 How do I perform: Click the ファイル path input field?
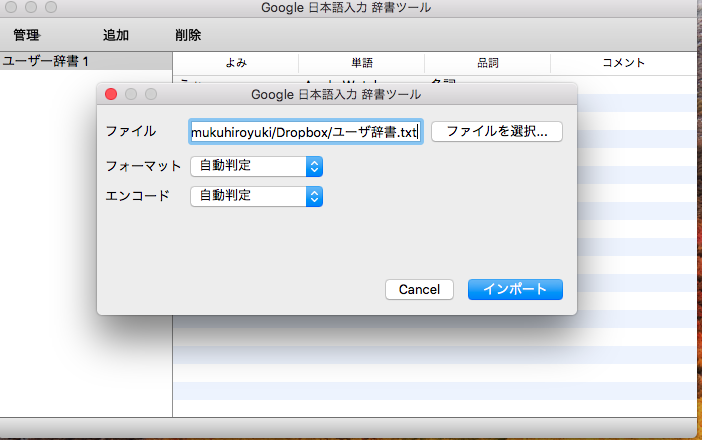coord(306,132)
